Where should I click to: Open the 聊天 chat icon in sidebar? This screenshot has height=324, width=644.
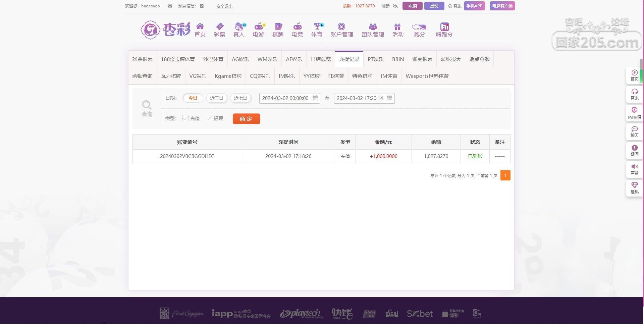(x=634, y=129)
